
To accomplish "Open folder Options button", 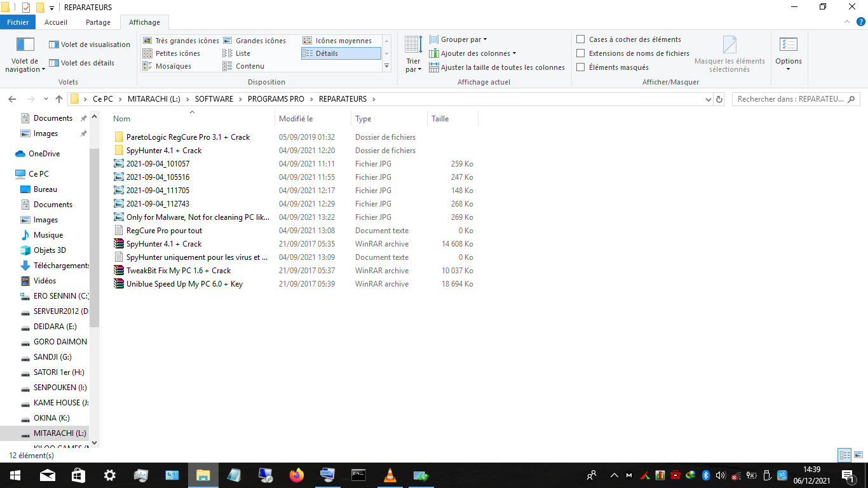I will point(788,55).
